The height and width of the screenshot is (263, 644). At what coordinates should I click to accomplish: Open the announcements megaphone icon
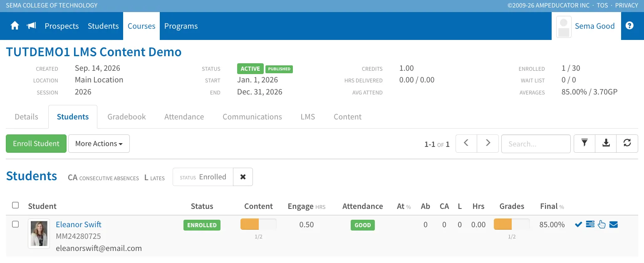point(31,26)
